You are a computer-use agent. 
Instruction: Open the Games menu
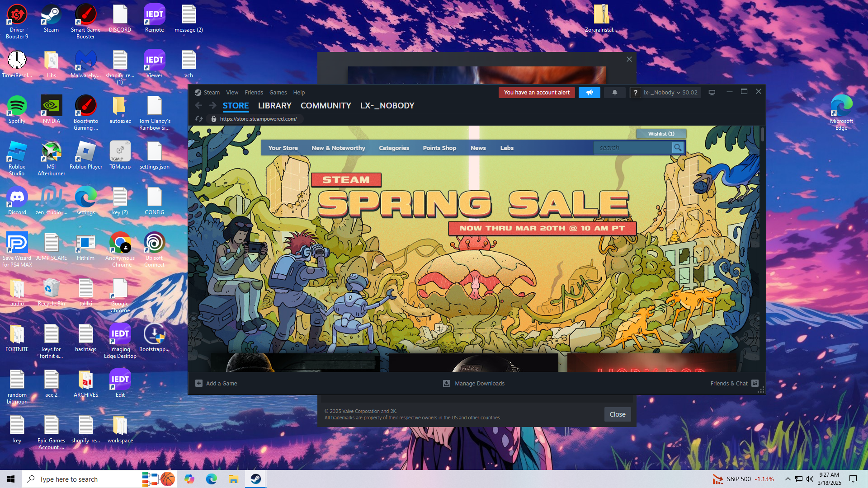click(278, 93)
